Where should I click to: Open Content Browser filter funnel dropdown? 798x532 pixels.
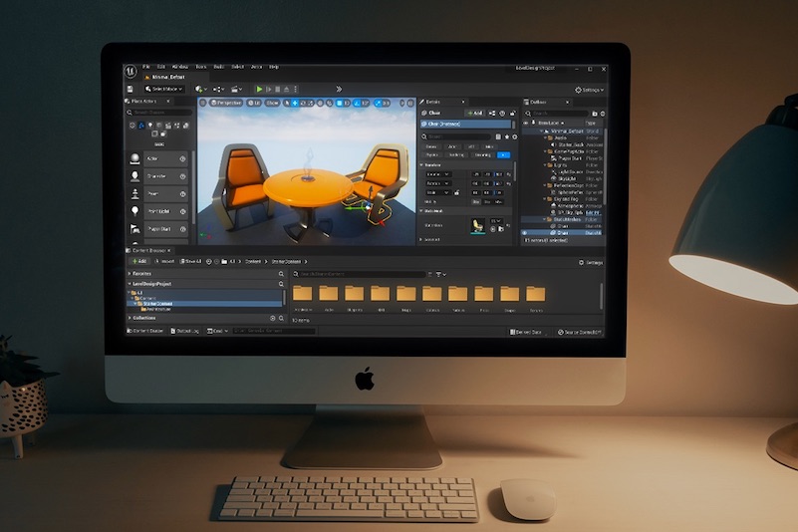pos(440,274)
